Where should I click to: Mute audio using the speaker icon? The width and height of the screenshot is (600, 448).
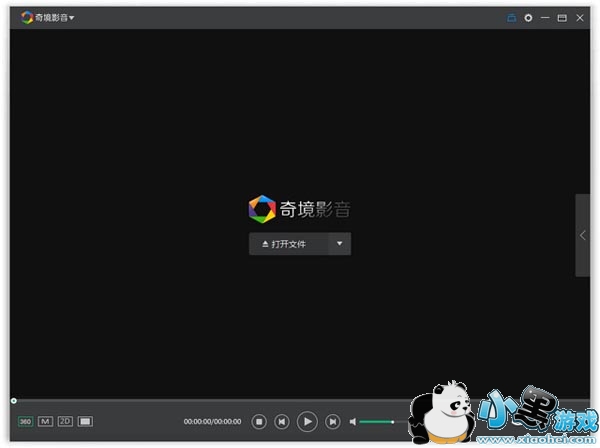click(353, 422)
